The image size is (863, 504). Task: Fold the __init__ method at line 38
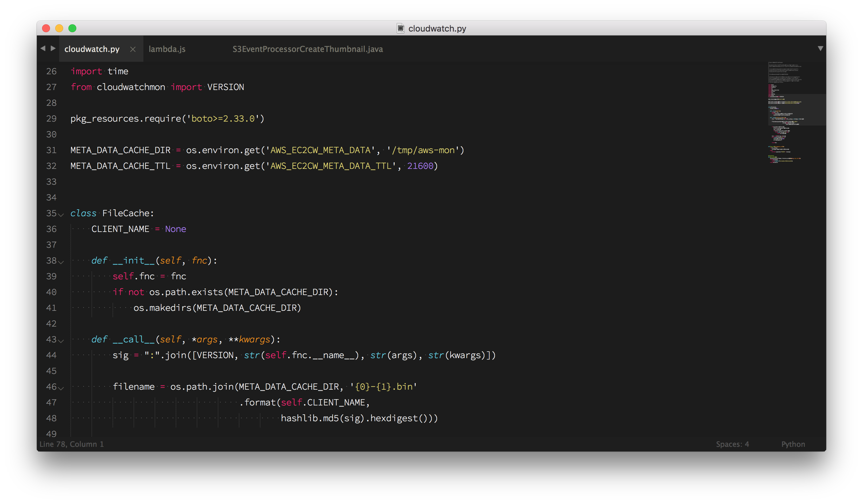pyautogui.click(x=61, y=262)
